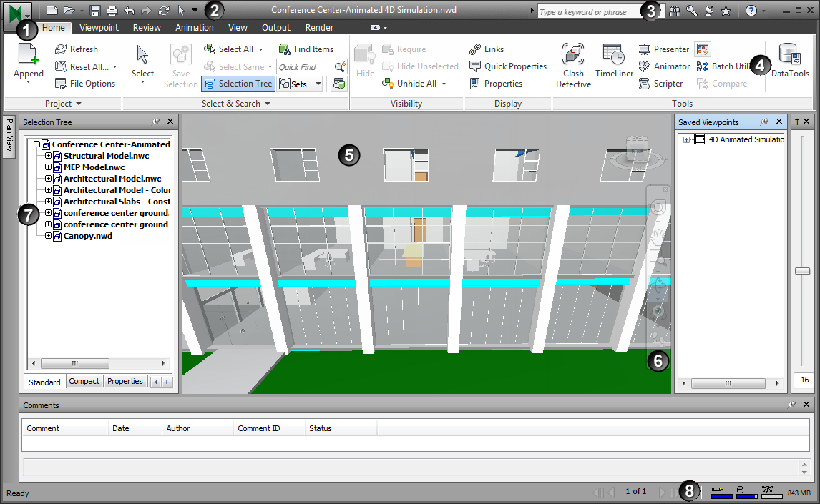Toggle the Properties window in Display panel
This screenshot has width=820, height=504.
496,84
